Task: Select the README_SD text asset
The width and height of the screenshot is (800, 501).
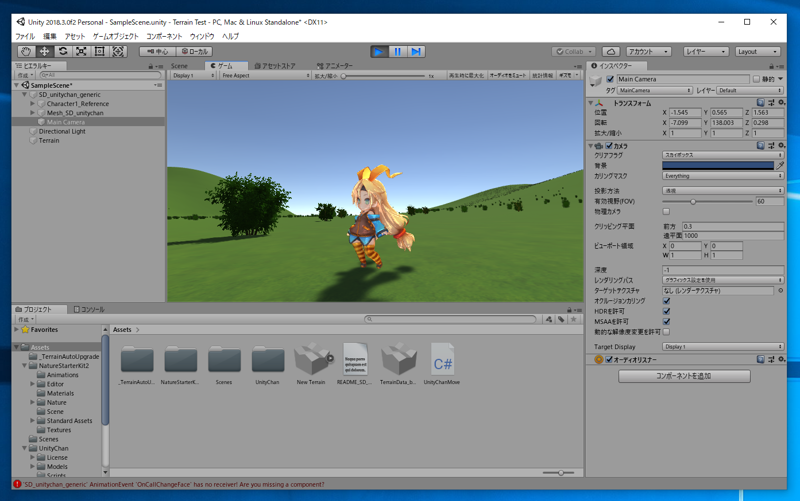Action: click(x=356, y=359)
